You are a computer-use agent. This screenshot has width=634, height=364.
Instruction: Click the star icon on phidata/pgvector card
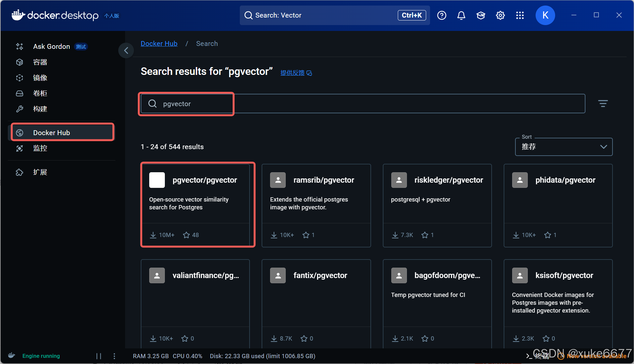(548, 235)
